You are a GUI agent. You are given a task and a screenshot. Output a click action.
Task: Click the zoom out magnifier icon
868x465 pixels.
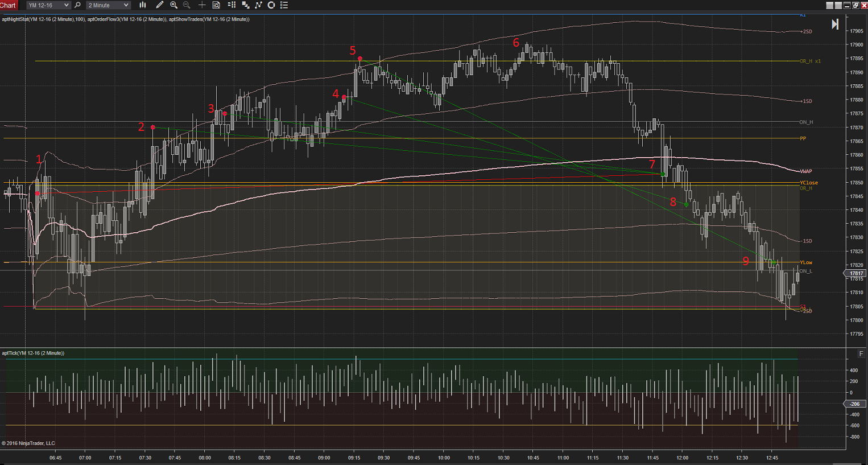187,5
